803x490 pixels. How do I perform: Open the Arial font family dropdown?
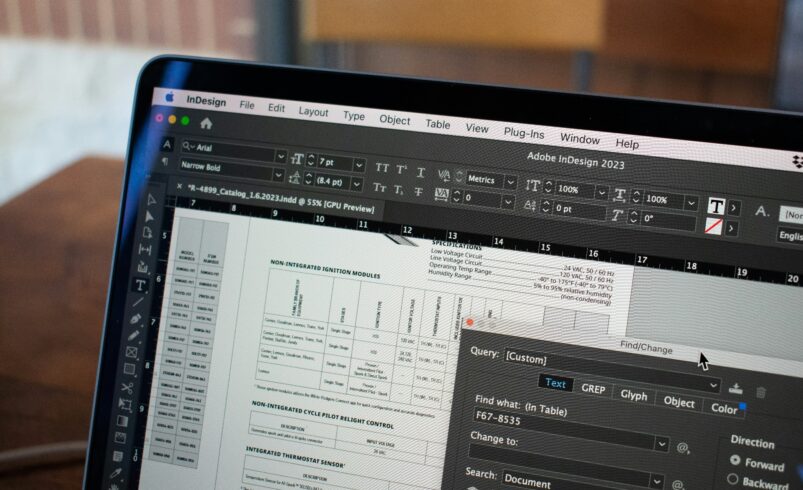(x=281, y=156)
